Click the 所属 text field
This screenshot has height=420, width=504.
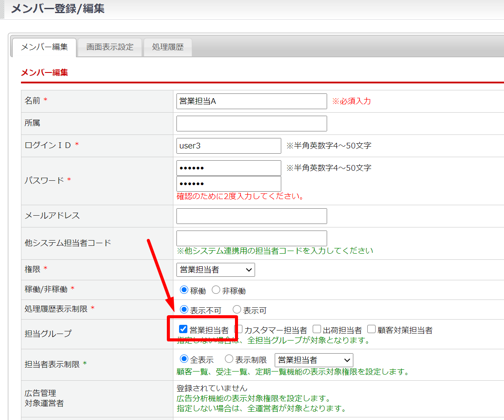point(252,124)
